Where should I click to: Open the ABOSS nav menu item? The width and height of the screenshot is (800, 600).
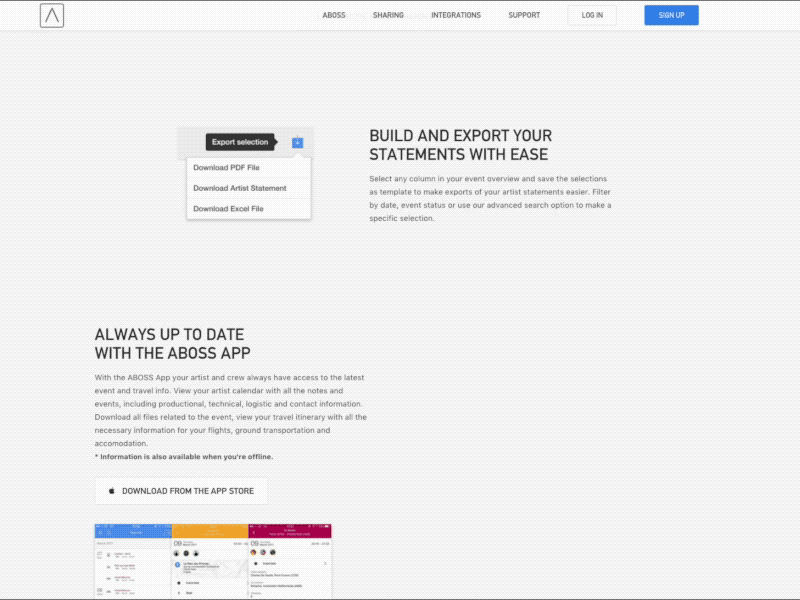point(334,15)
